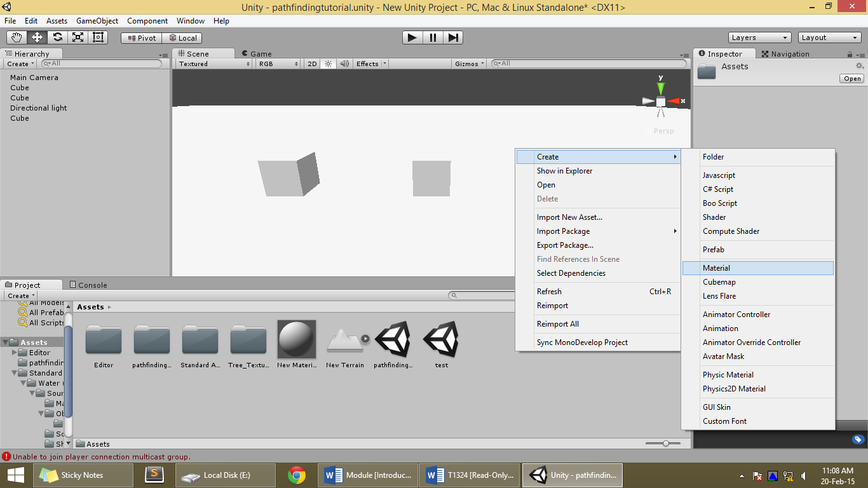Activate the Move tool

point(36,37)
